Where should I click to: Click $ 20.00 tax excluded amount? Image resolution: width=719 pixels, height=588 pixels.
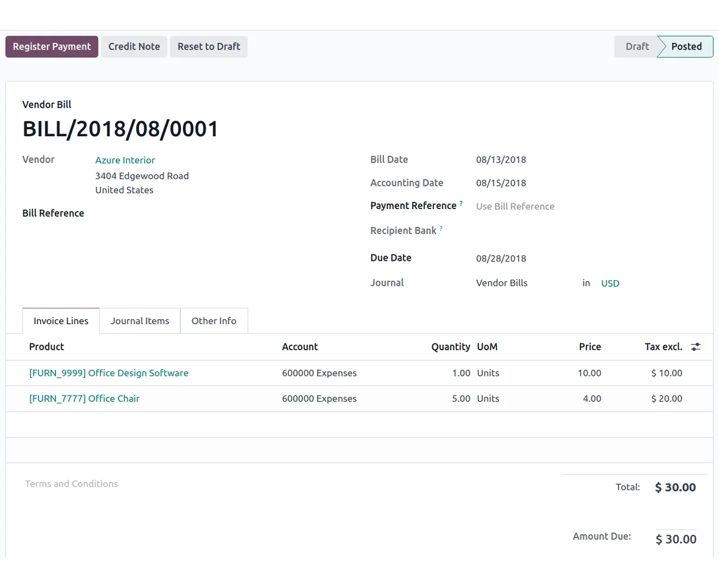pos(666,398)
